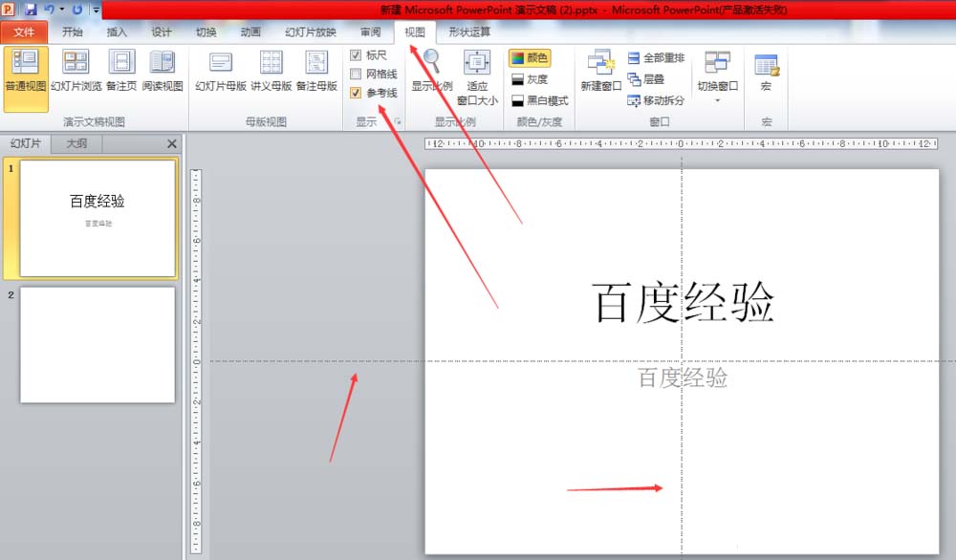This screenshot has height=560, width=956.
Task: Open the Undo history dropdown arrow
Action: [x=62, y=10]
